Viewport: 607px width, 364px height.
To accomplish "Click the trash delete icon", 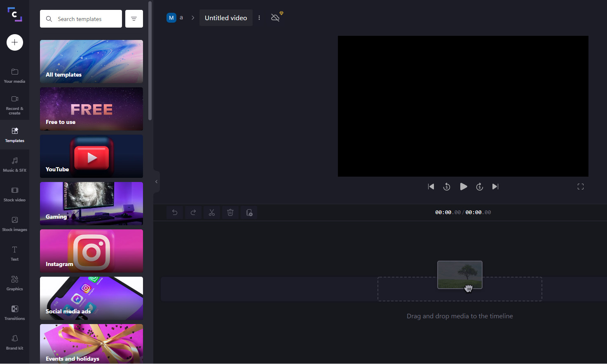I will [230, 212].
